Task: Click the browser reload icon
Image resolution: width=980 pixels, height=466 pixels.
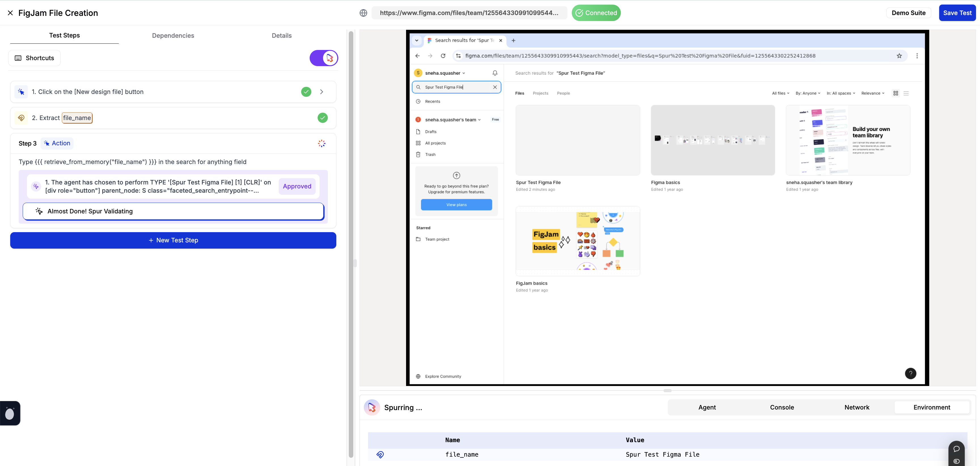Action: tap(443, 56)
